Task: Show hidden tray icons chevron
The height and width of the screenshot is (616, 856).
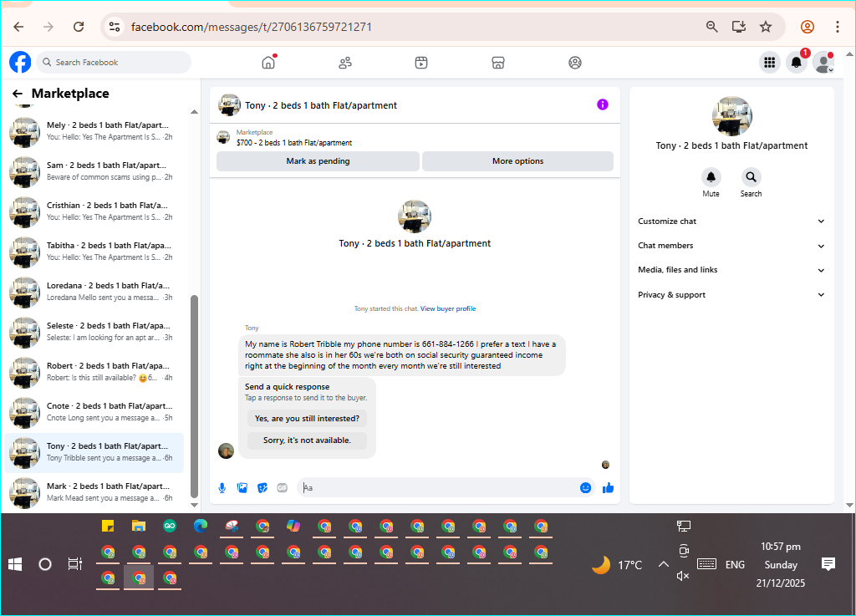Action: click(663, 564)
